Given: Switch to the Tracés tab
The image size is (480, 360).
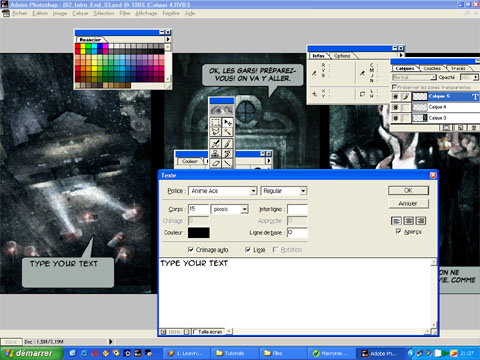Looking at the screenshot, I should 458,68.
